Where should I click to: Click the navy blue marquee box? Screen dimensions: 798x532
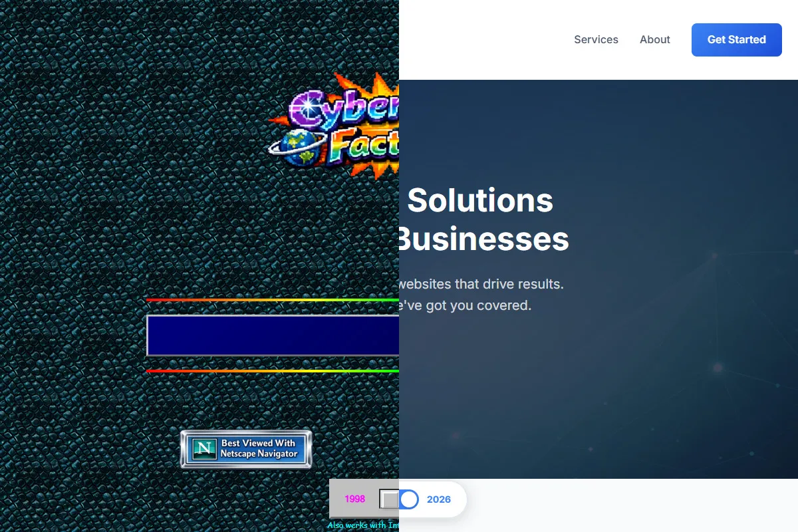coord(273,335)
